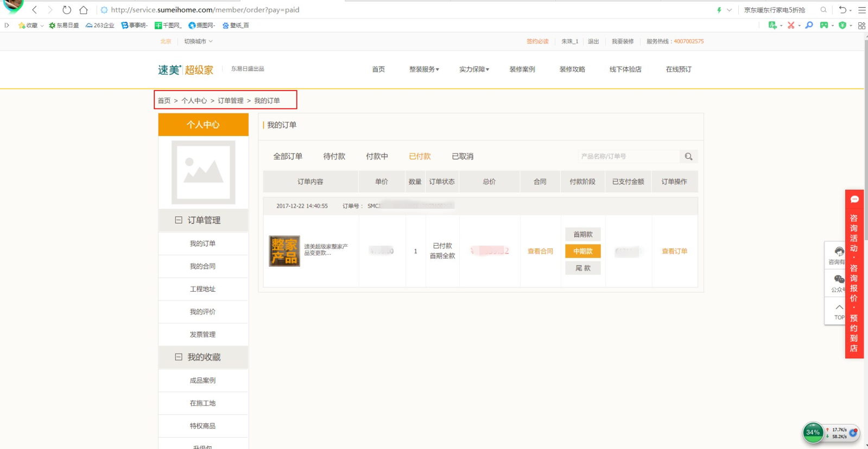Open the 线下体验店 navigation item
The width and height of the screenshot is (868, 449).
tap(625, 69)
